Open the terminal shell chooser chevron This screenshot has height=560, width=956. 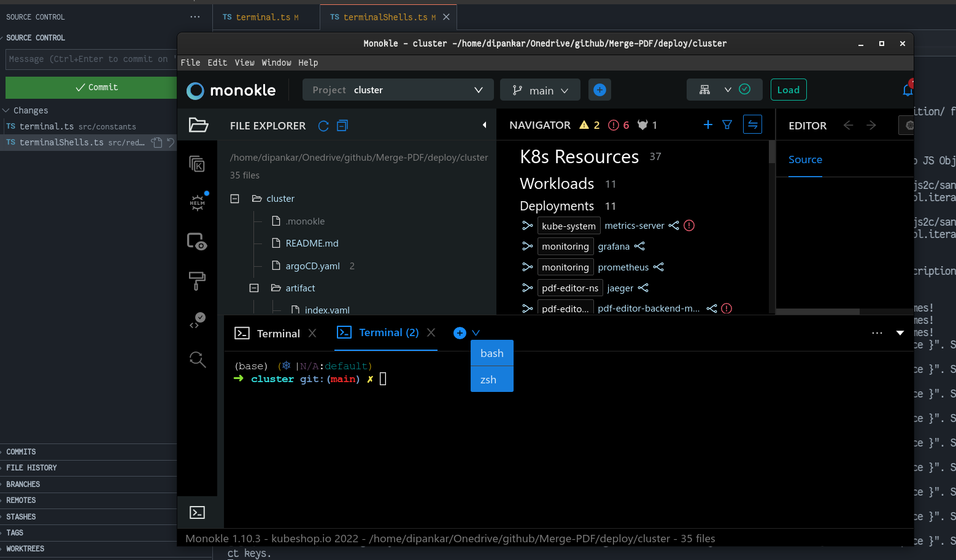[x=476, y=333]
